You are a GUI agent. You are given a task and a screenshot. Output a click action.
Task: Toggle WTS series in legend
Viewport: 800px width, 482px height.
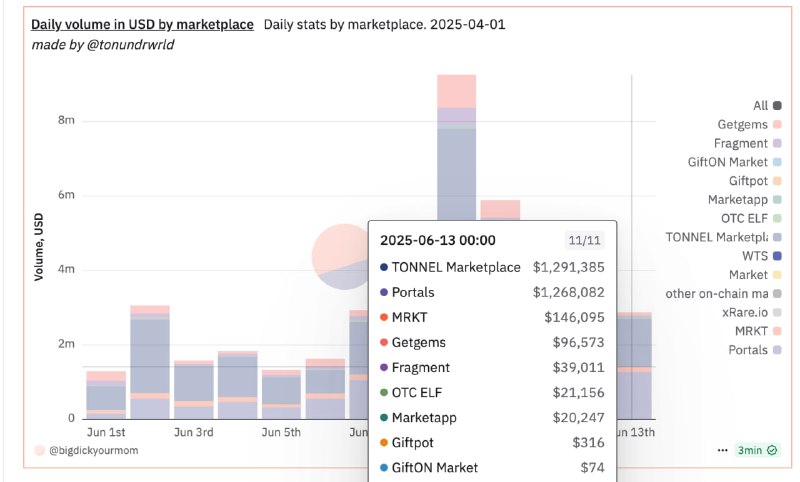(x=761, y=256)
